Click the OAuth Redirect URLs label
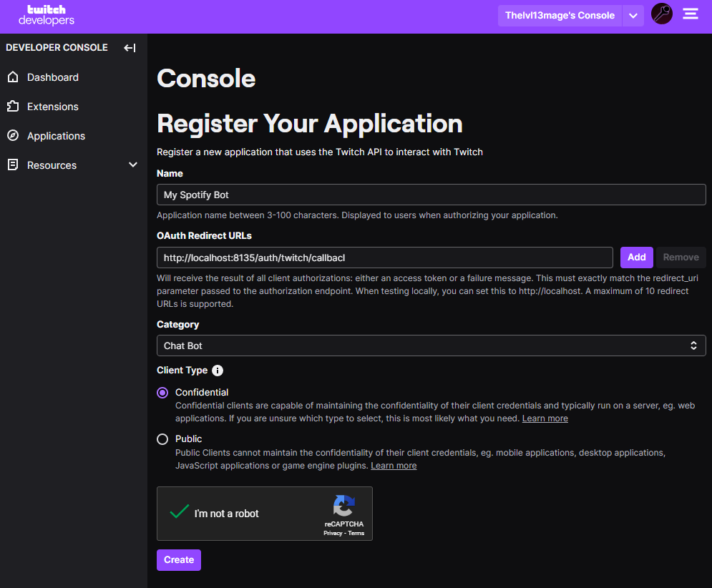 pyautogui.click(x=204, y=235)
